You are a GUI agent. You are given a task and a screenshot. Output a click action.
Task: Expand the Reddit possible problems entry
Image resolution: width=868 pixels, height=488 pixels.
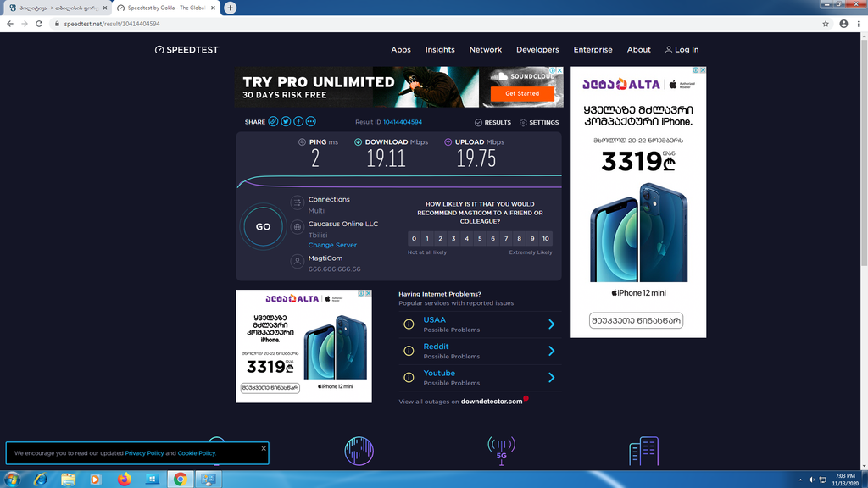point(551,351)
